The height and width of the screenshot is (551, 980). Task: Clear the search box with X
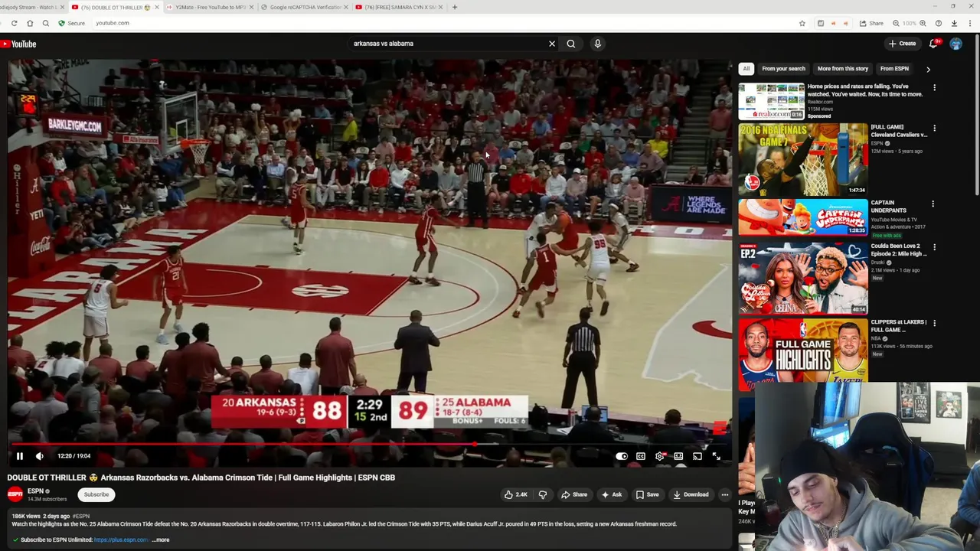click(552, 44)
